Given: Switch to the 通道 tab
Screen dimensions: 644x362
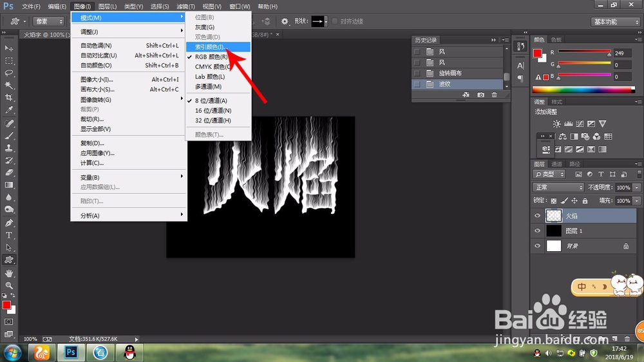Looking at the screenshot, I should [556, 164].
